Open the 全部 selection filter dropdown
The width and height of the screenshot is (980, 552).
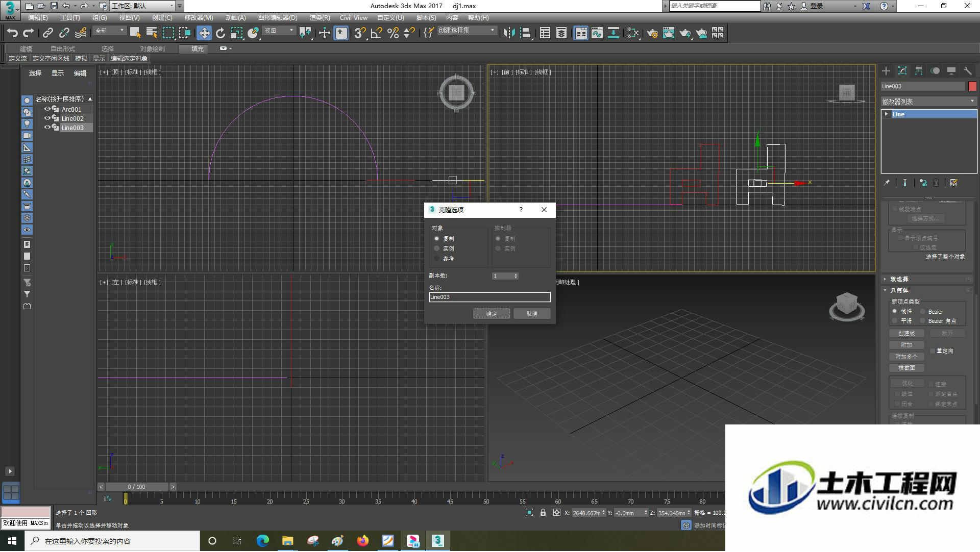[x=110, y=31]
